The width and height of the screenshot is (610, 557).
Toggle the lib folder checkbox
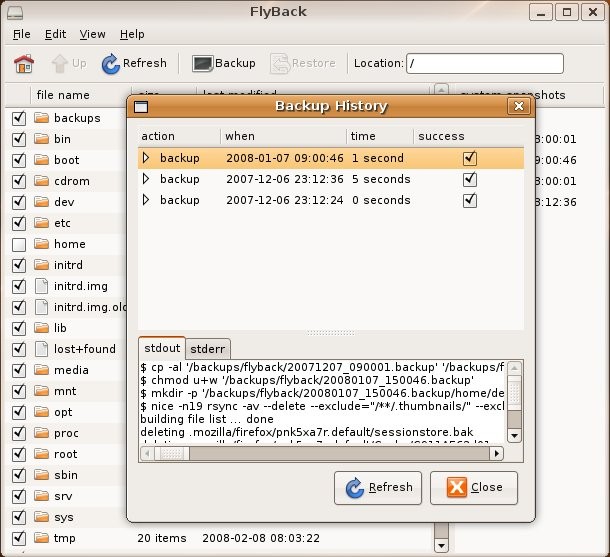pos(19,328)
